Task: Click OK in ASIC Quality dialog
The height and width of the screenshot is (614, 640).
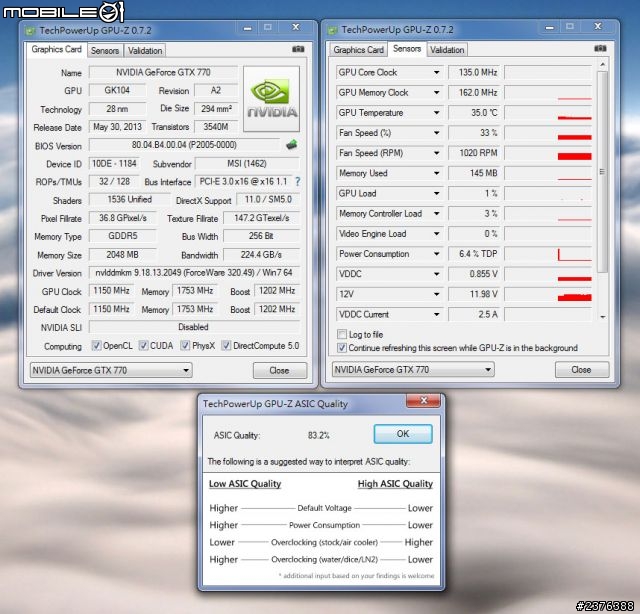Action: click(x=403, y=434)
